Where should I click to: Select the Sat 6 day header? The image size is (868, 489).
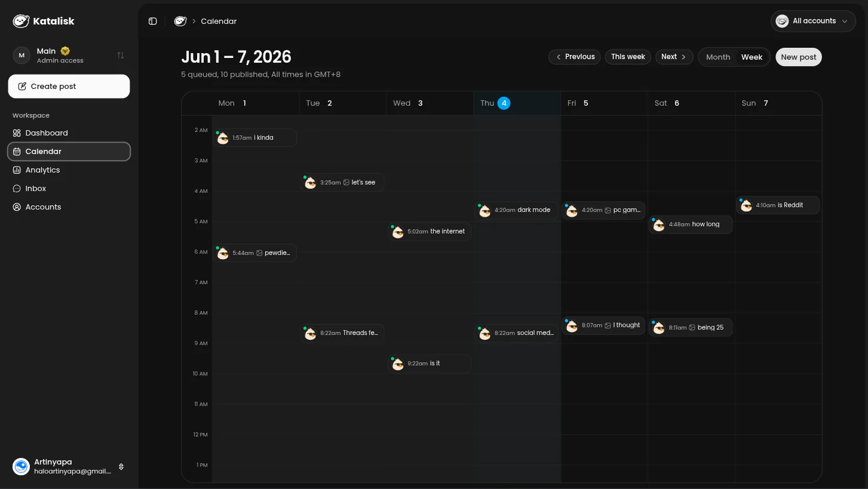tap(692, 103)
